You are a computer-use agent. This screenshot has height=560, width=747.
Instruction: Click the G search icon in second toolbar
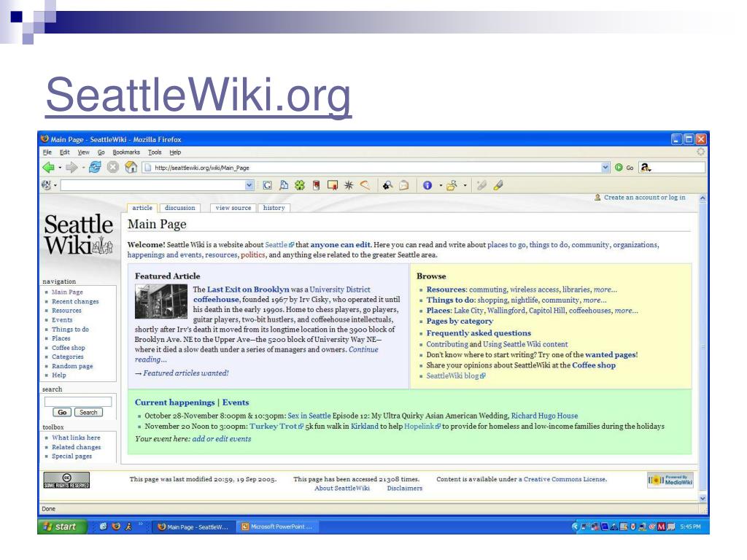click(x=267, y=185)
